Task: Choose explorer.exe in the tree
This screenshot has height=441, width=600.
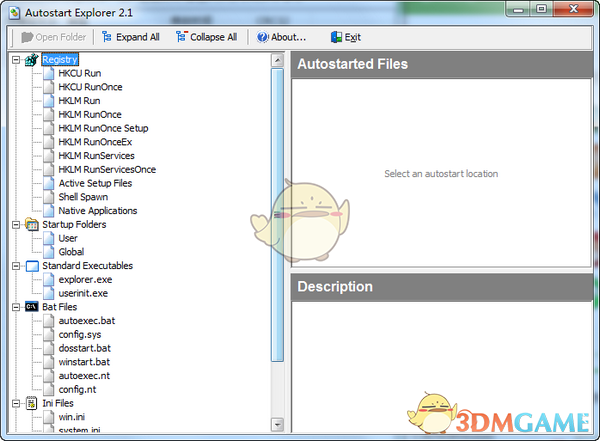Action: coord(85,279)
